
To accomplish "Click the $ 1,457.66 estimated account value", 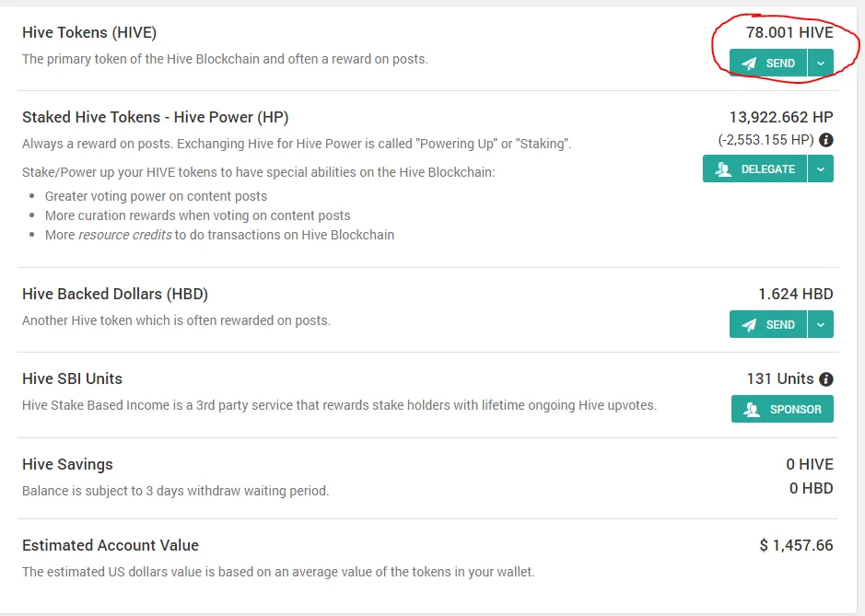I will coord(796,545).
